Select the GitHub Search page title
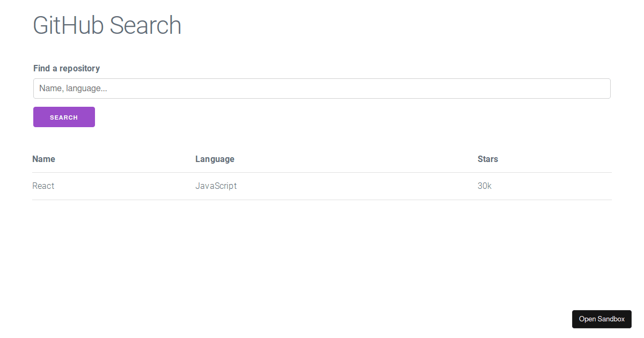Image resolution: width=644 pixels, height=338 pixels. tap(107, 25)
